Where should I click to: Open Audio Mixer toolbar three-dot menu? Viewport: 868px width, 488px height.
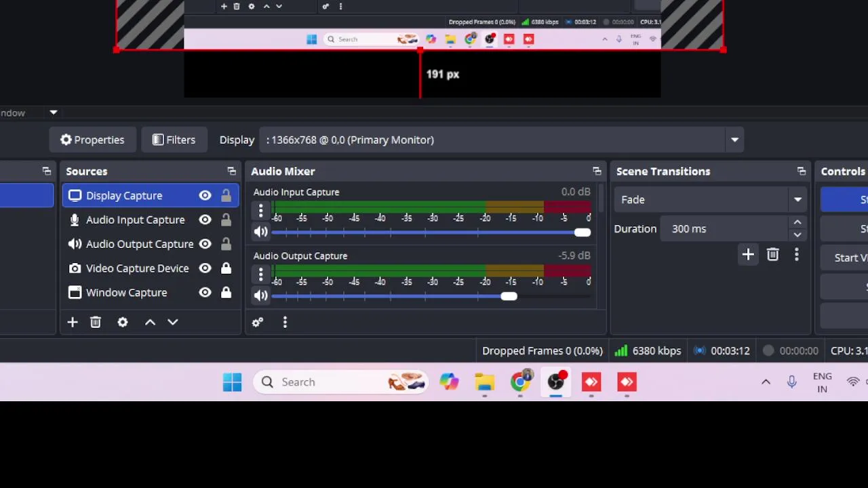(285, 323)
